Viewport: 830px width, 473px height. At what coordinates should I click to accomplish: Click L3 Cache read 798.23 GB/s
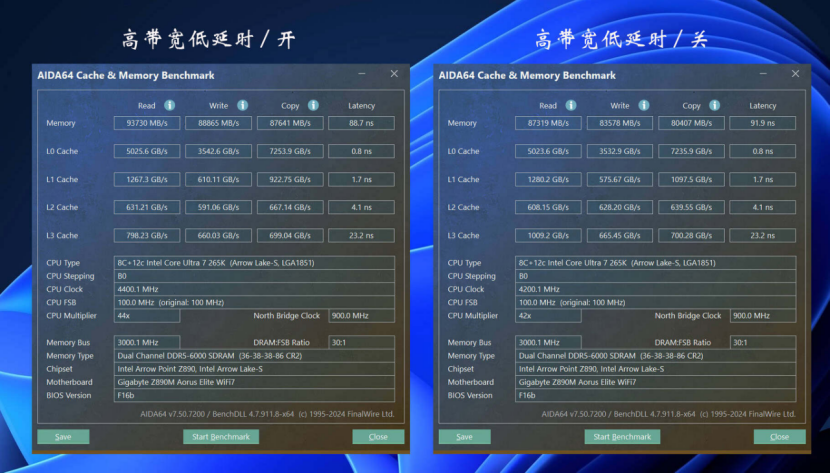[147, 235]
